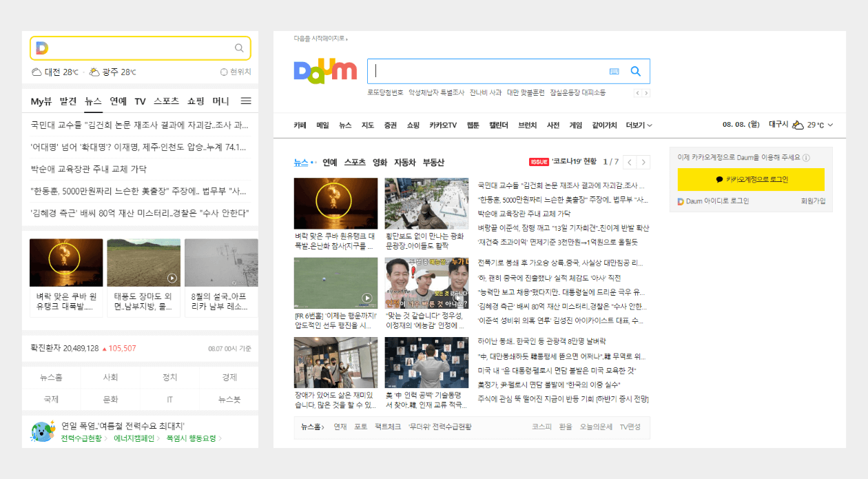This screenshot has height=479, width=868.
Task: Click the 회원가입 sign-up link
Action: pyautogui.click(x=813, y=201)
